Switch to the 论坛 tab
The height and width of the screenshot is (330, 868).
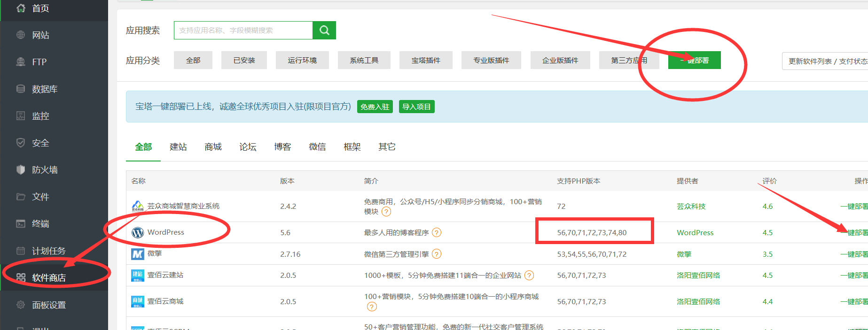(x=248, y=147)
